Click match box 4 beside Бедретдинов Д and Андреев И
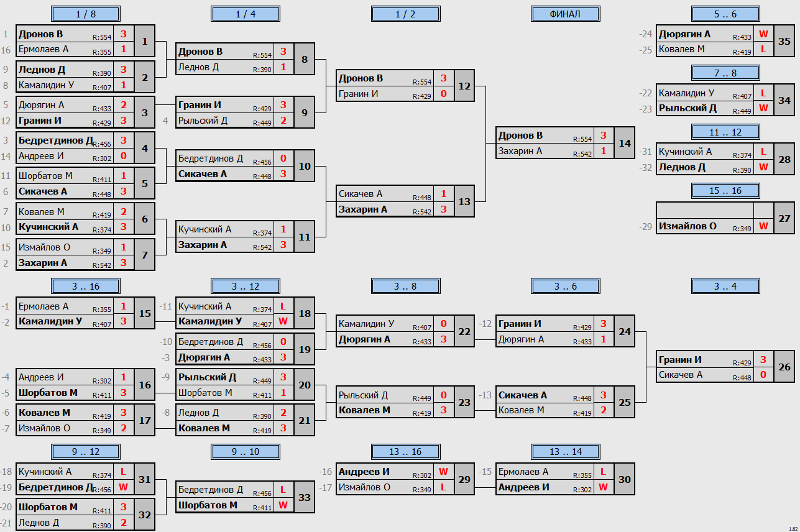The height and width of the screenshot is (532, 800). tap(144, 148)
